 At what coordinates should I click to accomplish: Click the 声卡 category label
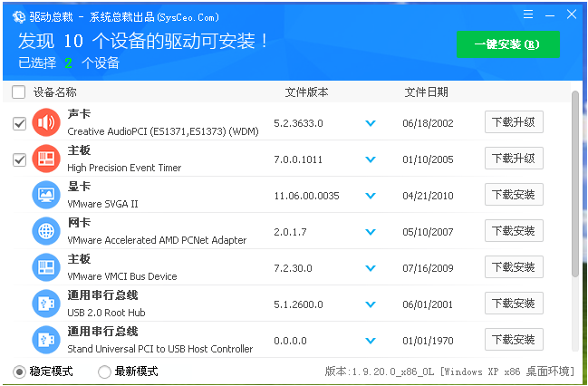tap(79, 114)
